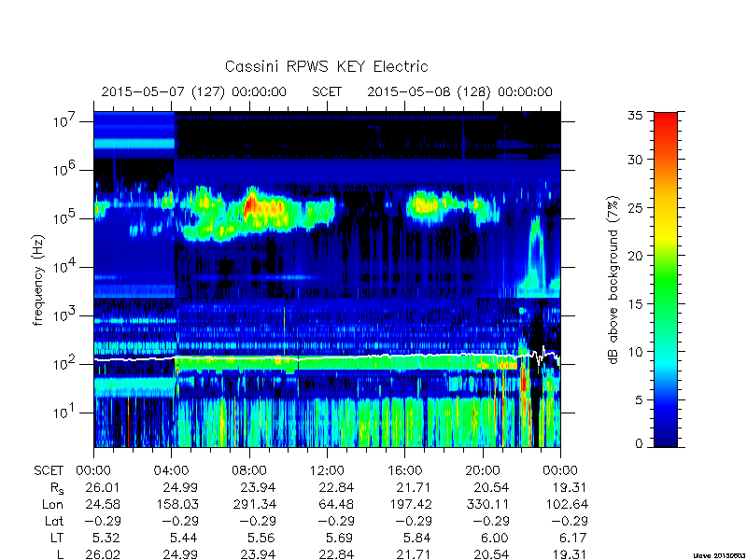Click the color bar value '10'
Image resolution: width=747 pixels, height=560 pixels.
pyautogui.click(x=636, y=352)
